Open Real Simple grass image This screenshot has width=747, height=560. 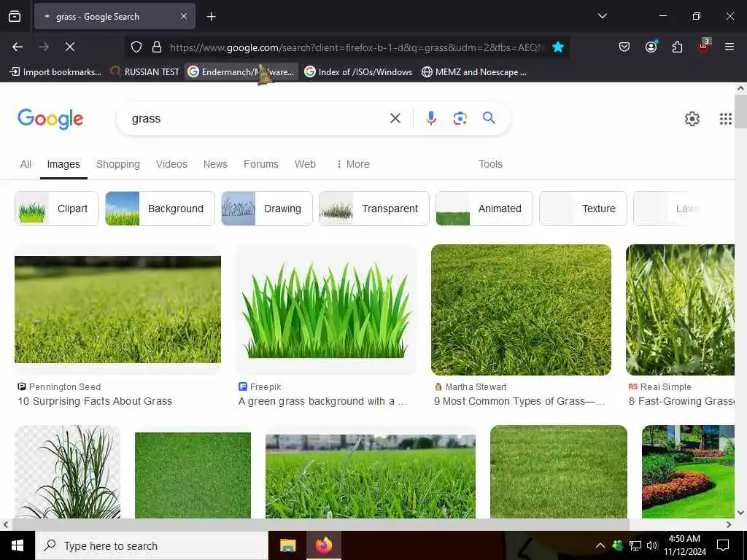pyautogui.click(x=680, y=309)
